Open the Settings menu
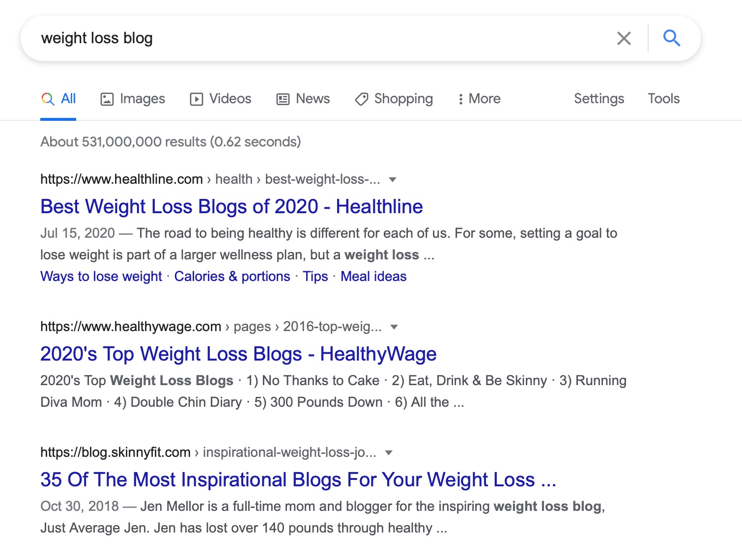 tap(599, 99)
